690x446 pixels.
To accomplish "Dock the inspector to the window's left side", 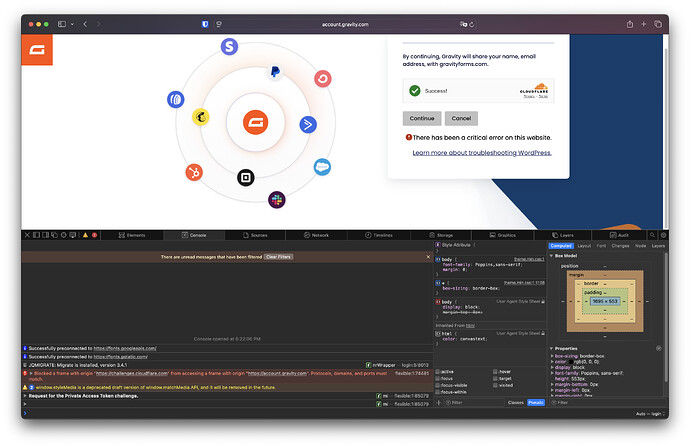I will (x=37, y=235).
